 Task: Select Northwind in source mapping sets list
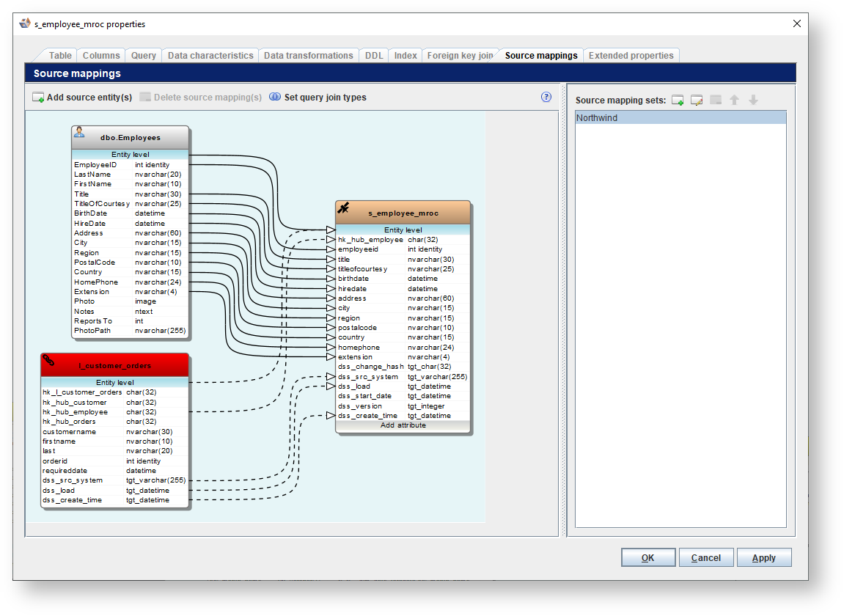coord(680,118)
